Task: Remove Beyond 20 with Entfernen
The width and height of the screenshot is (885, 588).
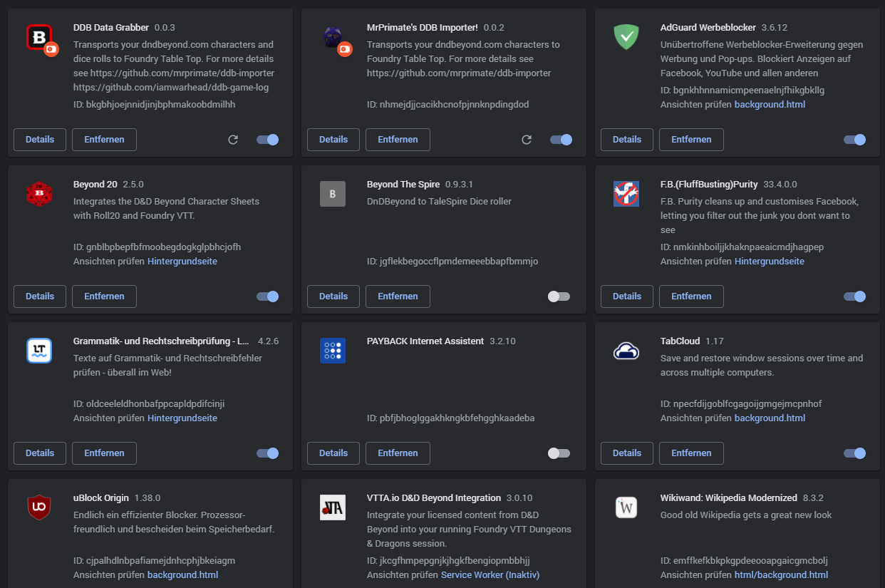Action: [x=104, y=296]
